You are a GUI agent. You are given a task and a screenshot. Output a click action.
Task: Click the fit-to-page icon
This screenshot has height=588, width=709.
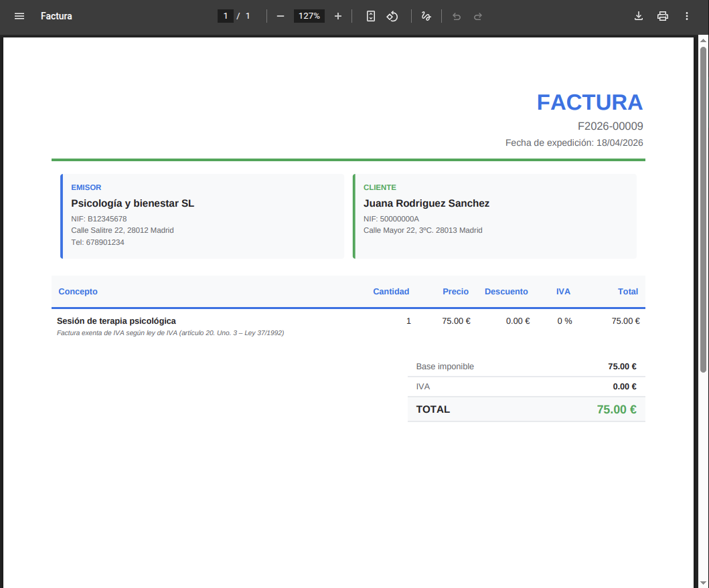pos(370,15)
